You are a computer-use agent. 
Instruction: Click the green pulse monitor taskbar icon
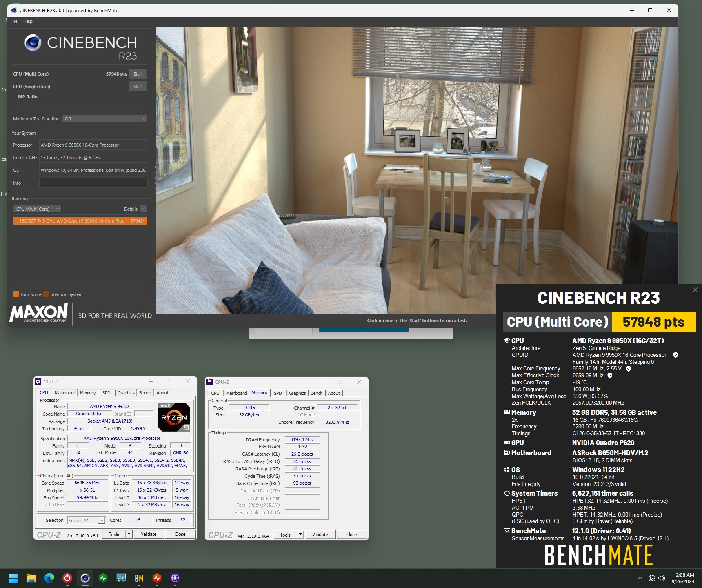(103, 578)
